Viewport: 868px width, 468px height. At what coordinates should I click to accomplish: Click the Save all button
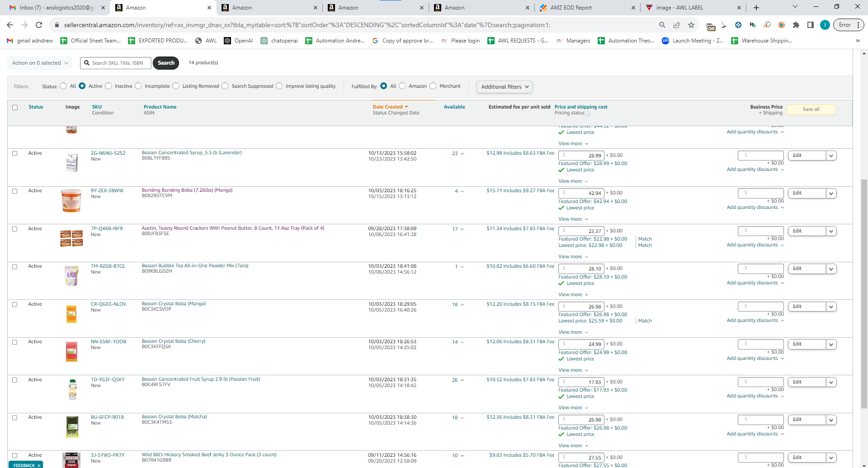coord(811,109)
